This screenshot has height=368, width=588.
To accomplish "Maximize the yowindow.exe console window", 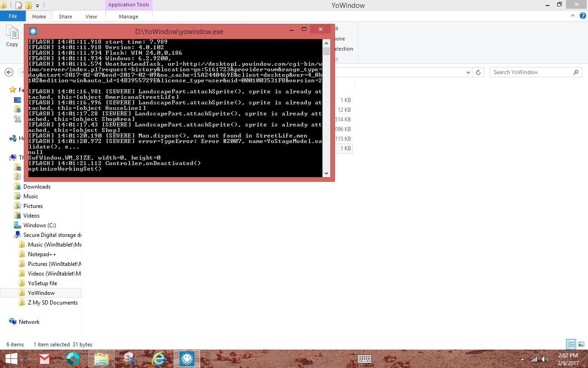I will 304,30.
